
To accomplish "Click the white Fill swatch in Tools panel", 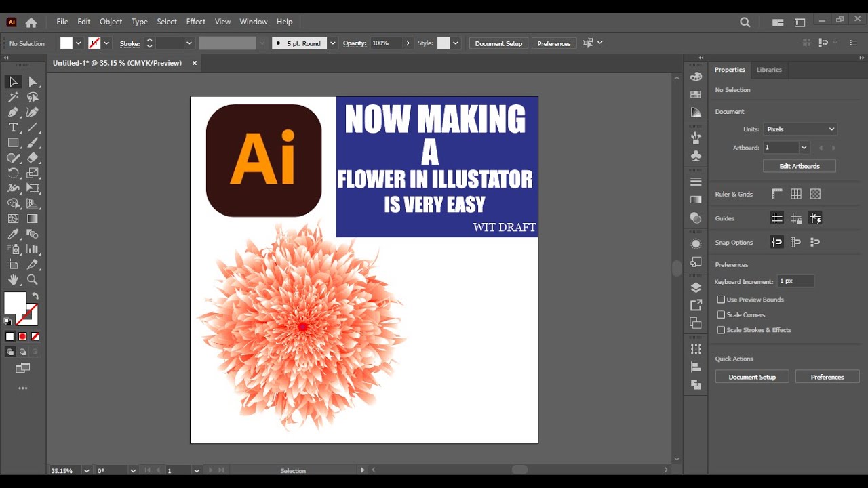I will pyautogui.click(x=15, y=303).
